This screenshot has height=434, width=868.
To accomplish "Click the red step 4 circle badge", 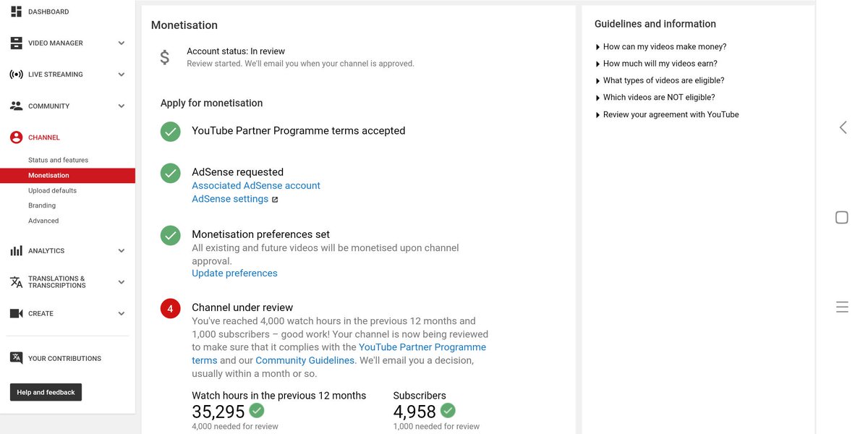I will [x=171, y=309].
